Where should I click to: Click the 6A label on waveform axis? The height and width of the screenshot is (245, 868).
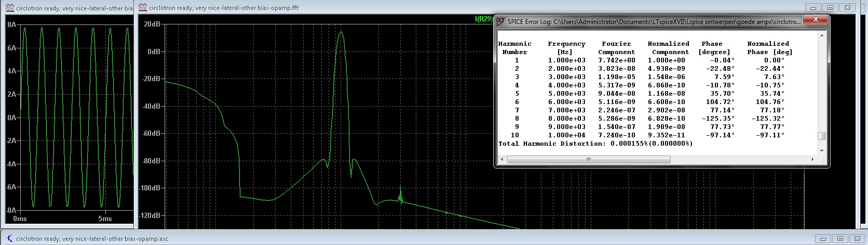tap(11, 48)
